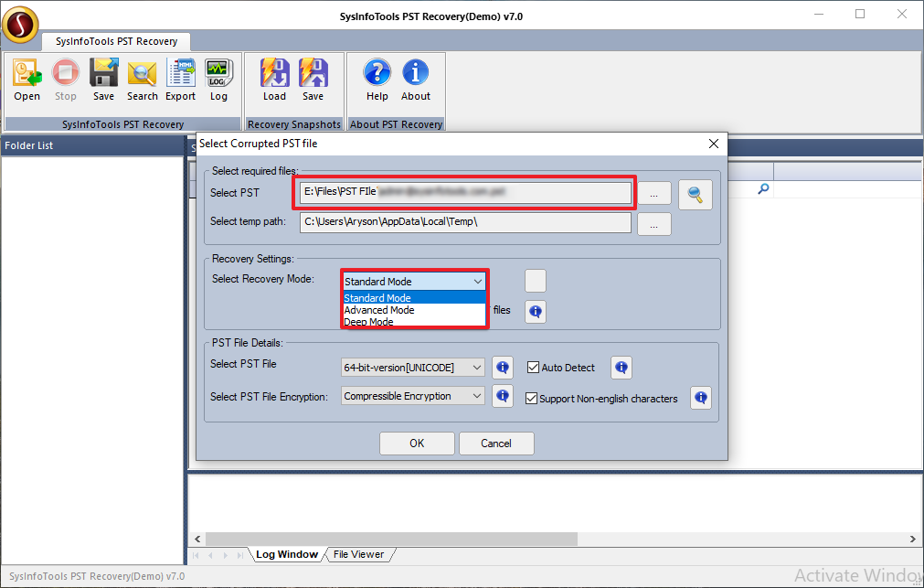Click the Select PST path field
The height and width of the screenshot is (588, 924).
[x=465, y=193]
